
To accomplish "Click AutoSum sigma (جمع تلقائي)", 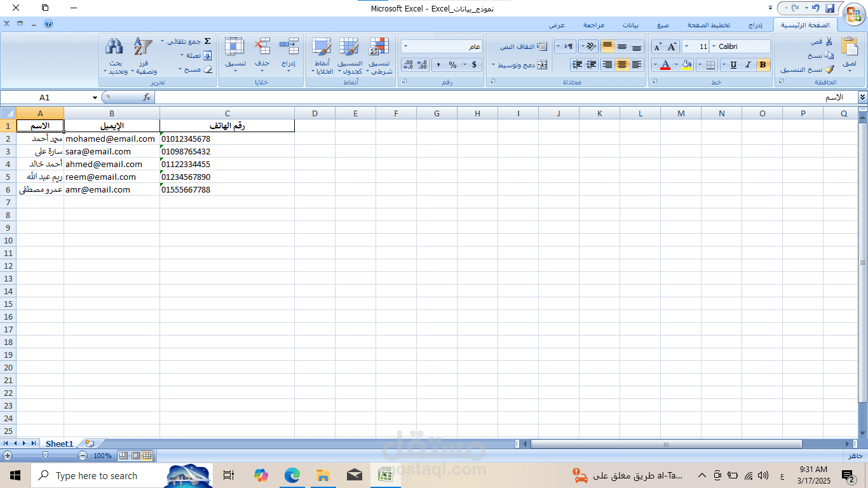I will click(x=207, y=41).
